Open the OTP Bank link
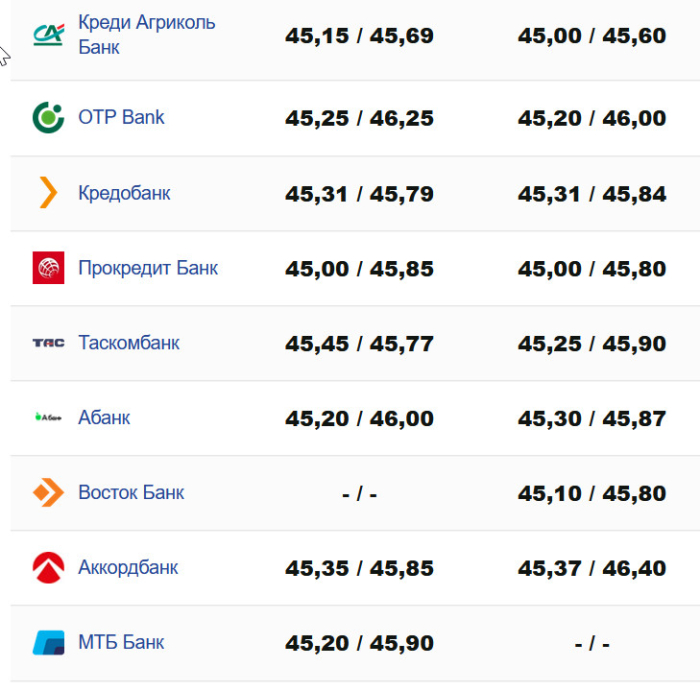Screen dimensions: 700x691 [x=121, y=118]
